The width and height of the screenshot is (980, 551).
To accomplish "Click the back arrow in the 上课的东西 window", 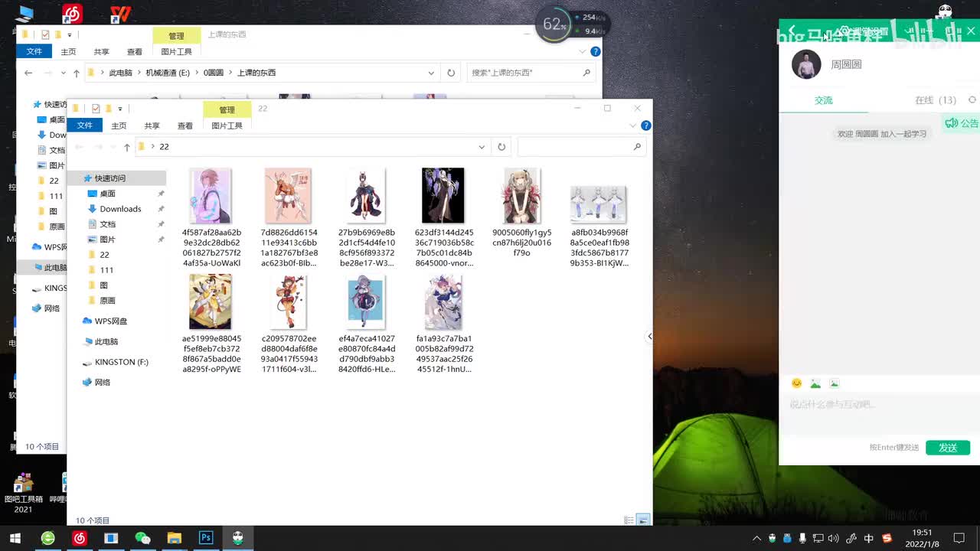I will (28, 73).
